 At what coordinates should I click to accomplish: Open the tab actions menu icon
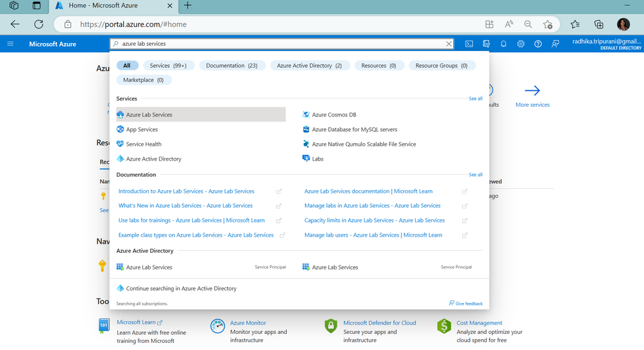pyautogui.click(x=37, y=5)
